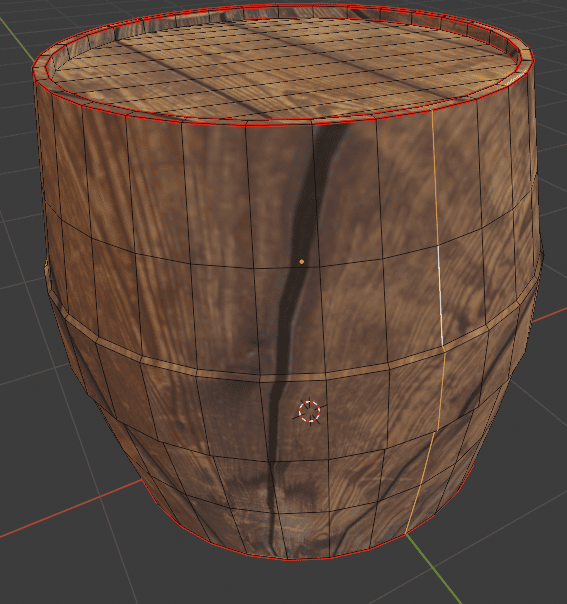Click the orange origin dot on the barrel

coord(302,262)
